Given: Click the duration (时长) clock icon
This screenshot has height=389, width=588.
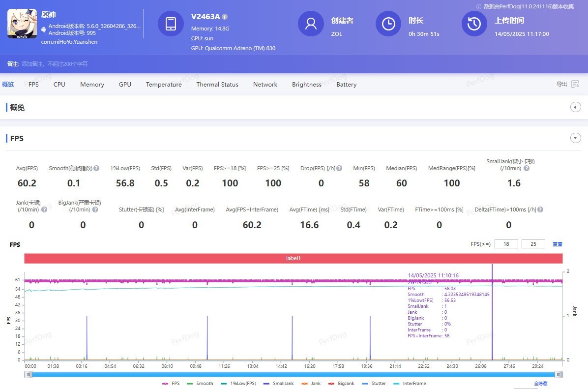Looking at the screenshot, I should click(x=388, y=24).
